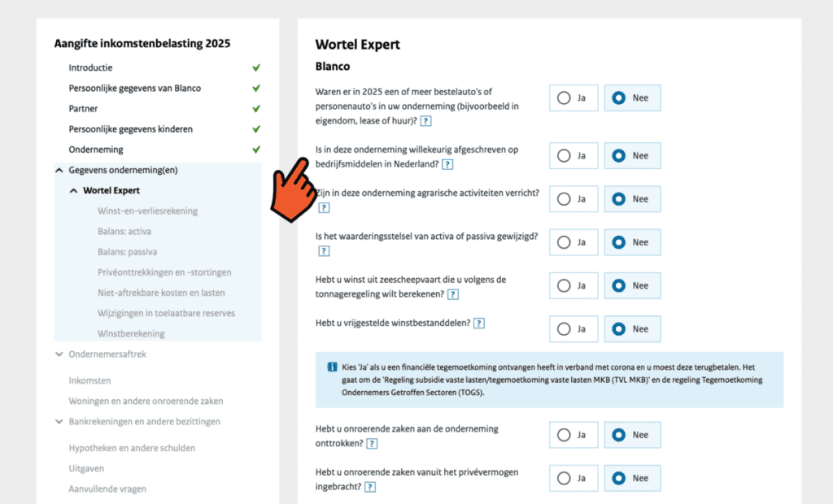Navigate to Persoonlijke gegevens kinderen
This screenshot has height=504, width=833.
(130, 129)
